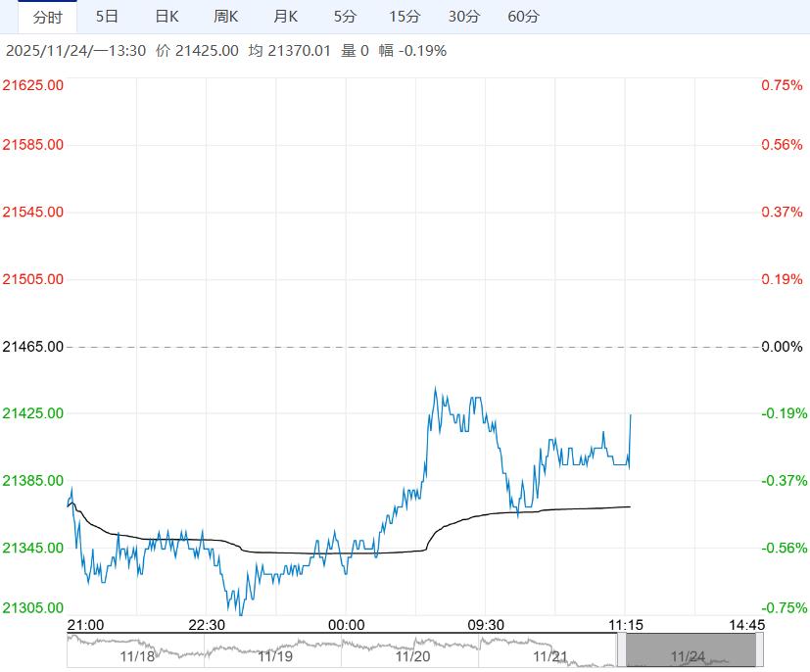Click the gray 11/24 selected range window
This screenshot has width=810, height=672.
point(691,649)
